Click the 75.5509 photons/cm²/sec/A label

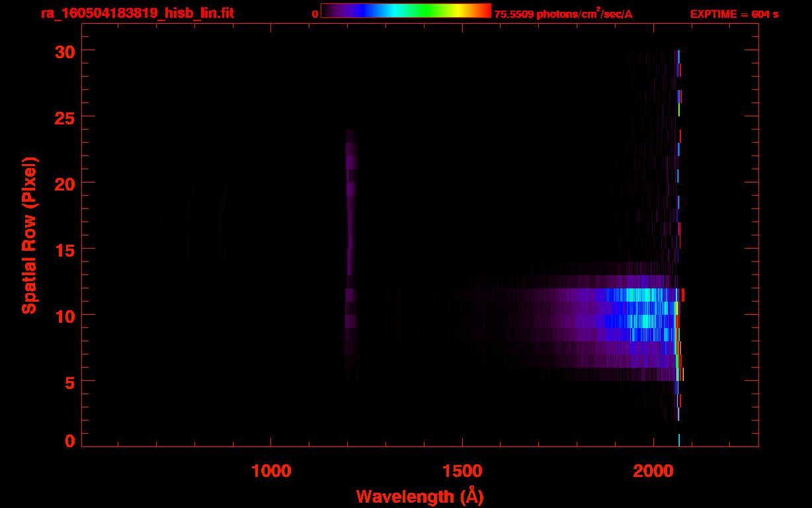coord(563,14)
